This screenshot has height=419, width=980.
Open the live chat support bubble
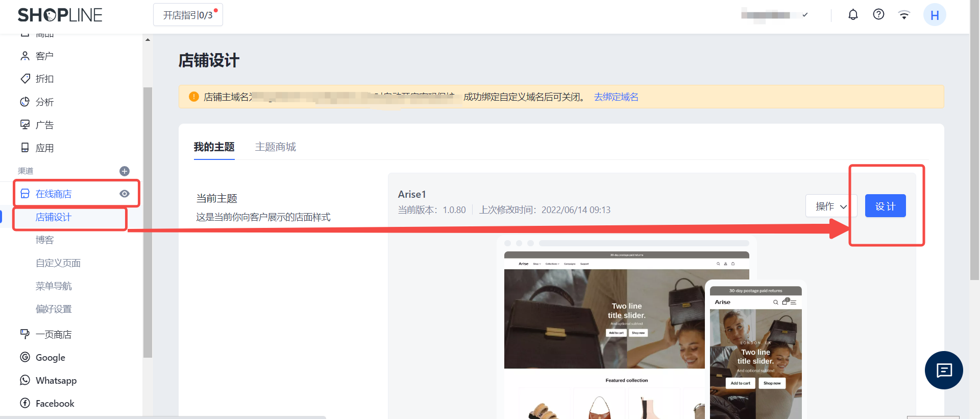(944, 370)
